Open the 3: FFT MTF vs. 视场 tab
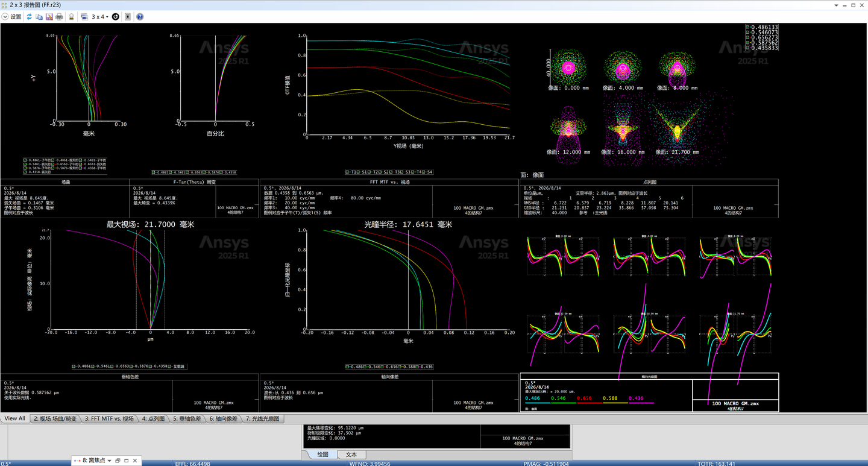The height and width of the screenshot is (466, 868). (x=109, y=418)
